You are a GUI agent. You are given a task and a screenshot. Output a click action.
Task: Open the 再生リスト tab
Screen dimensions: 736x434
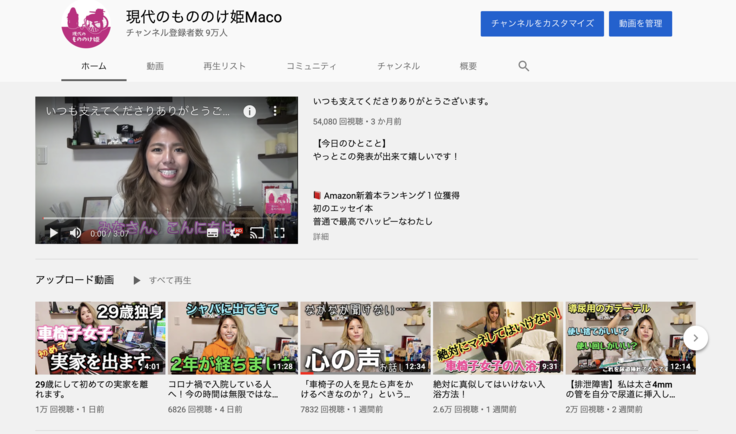(x=224, y=66)
